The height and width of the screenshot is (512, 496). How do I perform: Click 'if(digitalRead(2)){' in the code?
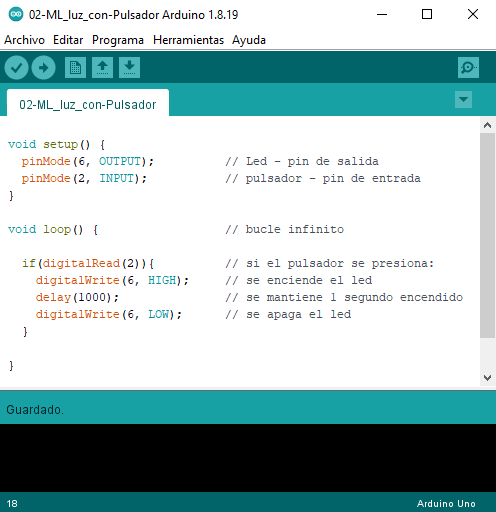point(88,263)
